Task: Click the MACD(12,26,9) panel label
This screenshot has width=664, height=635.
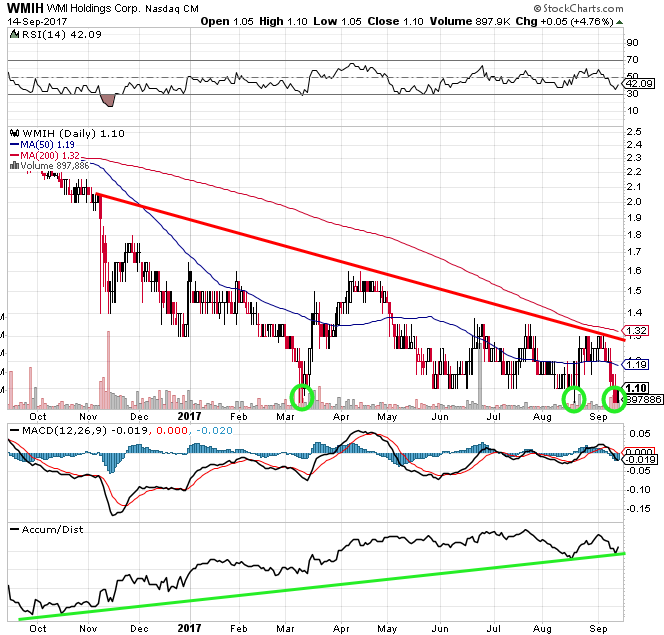Action: coord(64,431)
